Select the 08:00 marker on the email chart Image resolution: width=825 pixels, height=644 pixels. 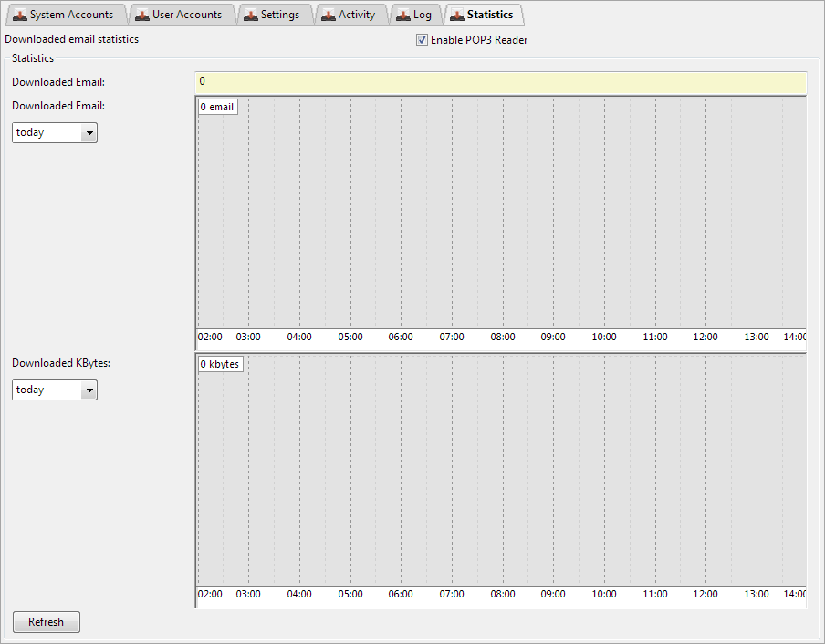point(502,337)
